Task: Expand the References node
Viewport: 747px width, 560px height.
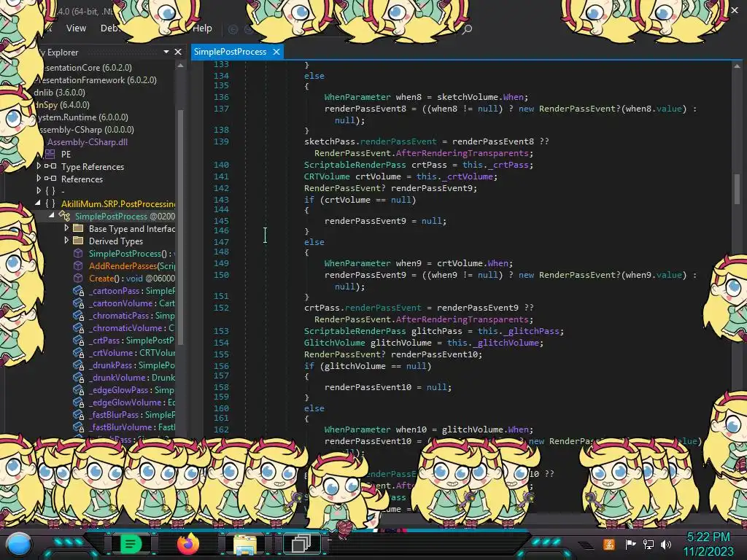Action: pos(39,179)
